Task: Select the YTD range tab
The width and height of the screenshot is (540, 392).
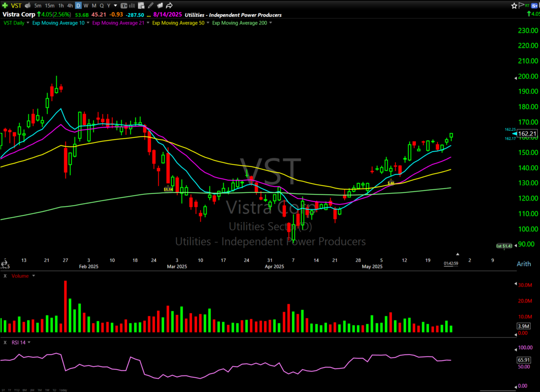Action: pos(17,390)
